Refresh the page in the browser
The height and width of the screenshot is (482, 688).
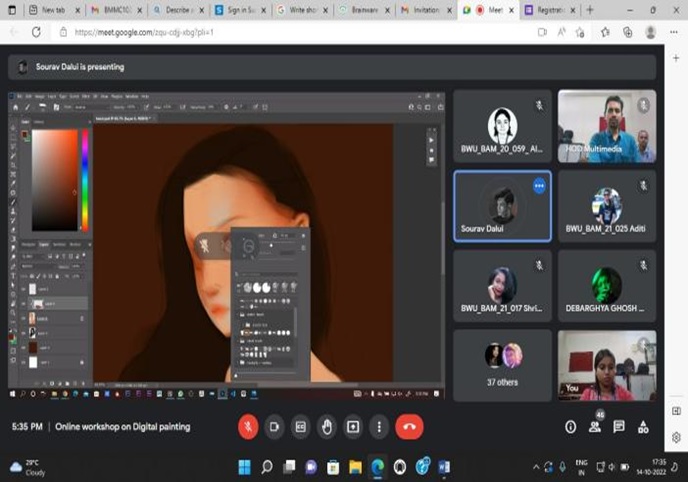click(36, 32)
